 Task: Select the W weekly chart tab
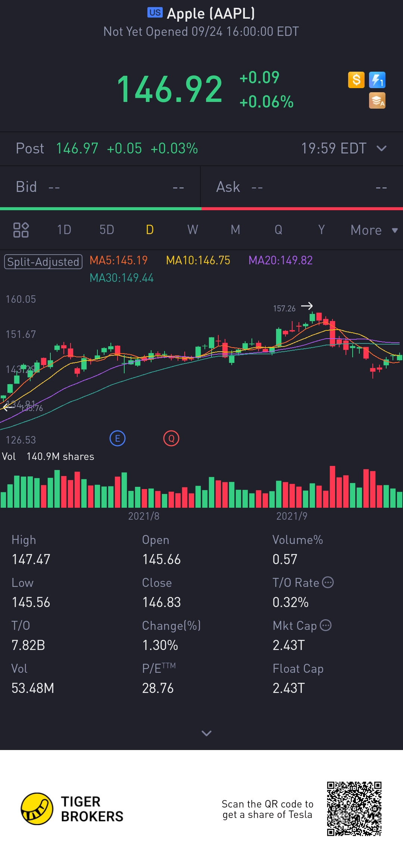click(193, 230)
